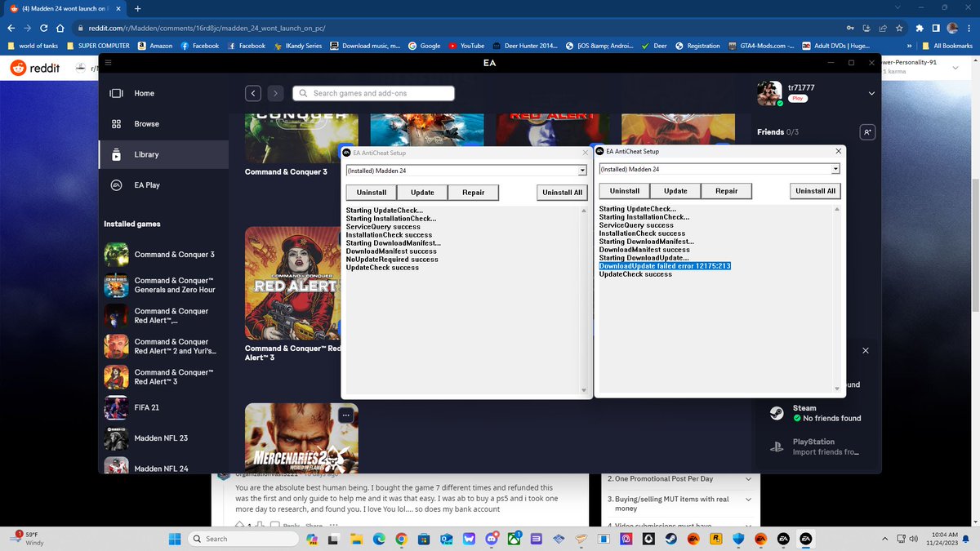Viewport: 980px width, 551px height.
Task: Click Repair in right AntiCheat Setup window
Action: 726,190
